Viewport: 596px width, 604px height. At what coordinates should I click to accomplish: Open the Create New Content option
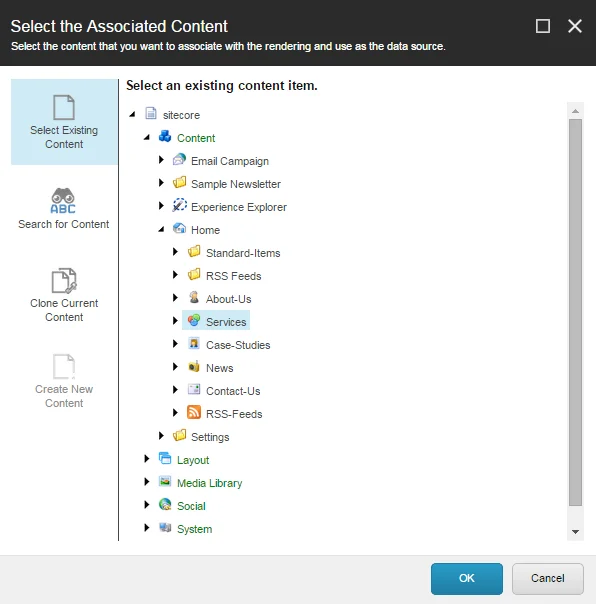[x=64, y=381]
